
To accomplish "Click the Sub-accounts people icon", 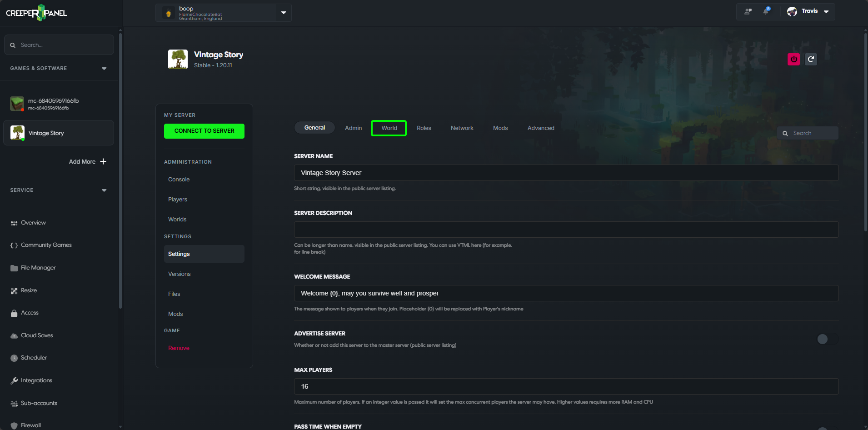I will click(x=14, y=404).
